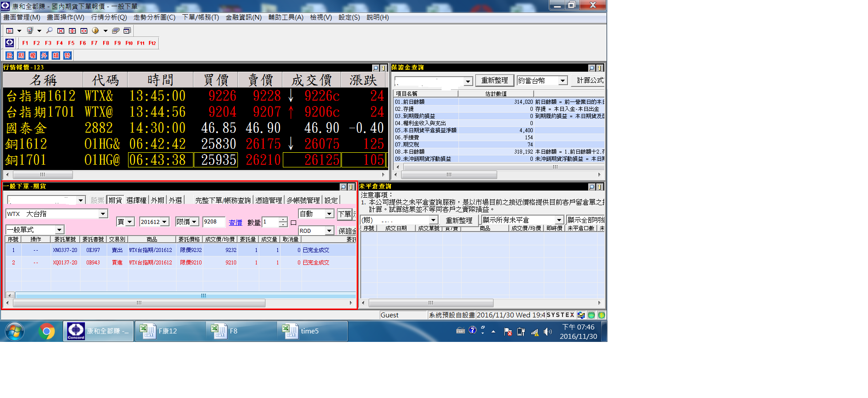Expand the 自動 position dropdown
Image resolution: width=868 pixels, height=398 pixels.
329,214
